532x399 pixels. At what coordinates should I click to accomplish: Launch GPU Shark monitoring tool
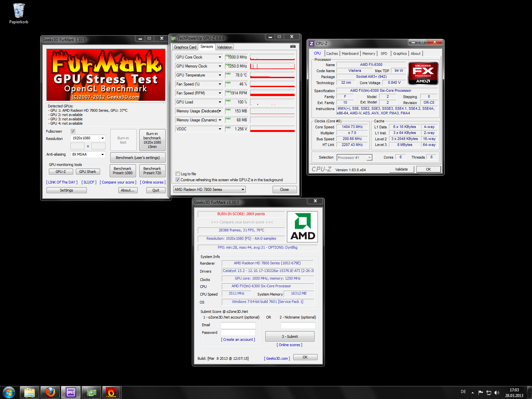[88, 172]
